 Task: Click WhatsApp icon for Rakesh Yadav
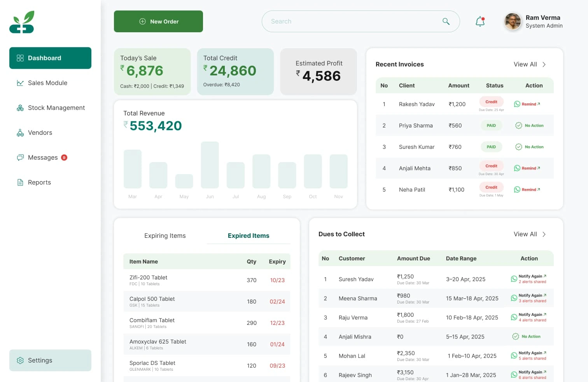click(x=517, y=104)
